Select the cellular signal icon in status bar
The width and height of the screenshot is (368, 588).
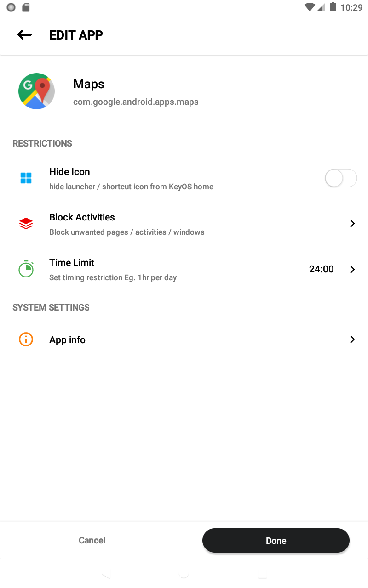click(x=321, y=7)
